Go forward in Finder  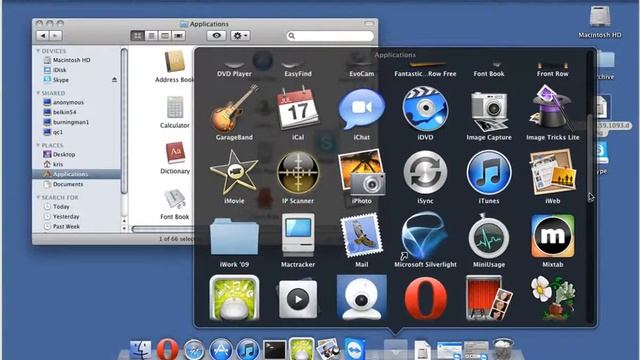tap(56, 36)
